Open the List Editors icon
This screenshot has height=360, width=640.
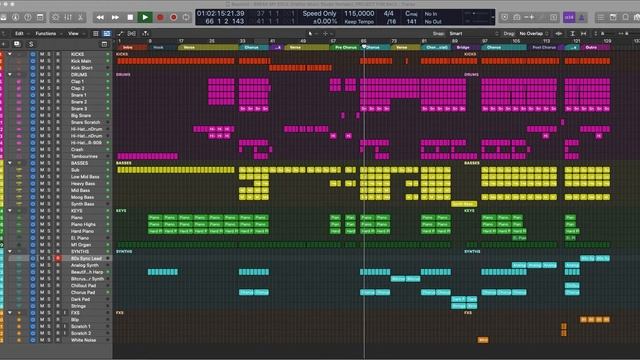coord(601,18)
